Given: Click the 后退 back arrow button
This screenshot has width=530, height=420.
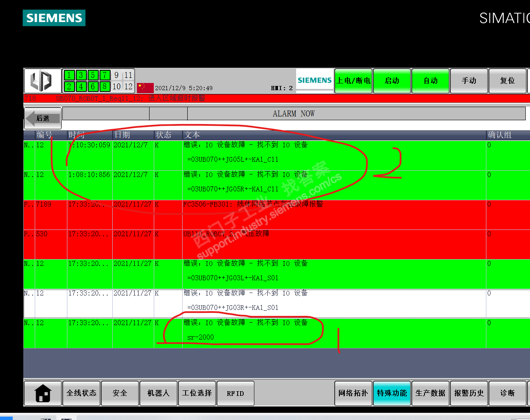Looking at the screenshot, I should [43, 118].
